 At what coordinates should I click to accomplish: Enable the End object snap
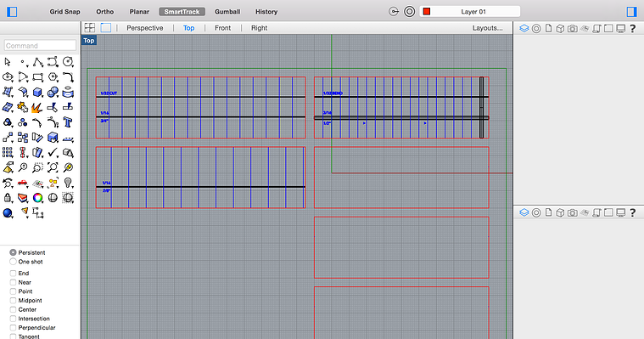(13, 274)
